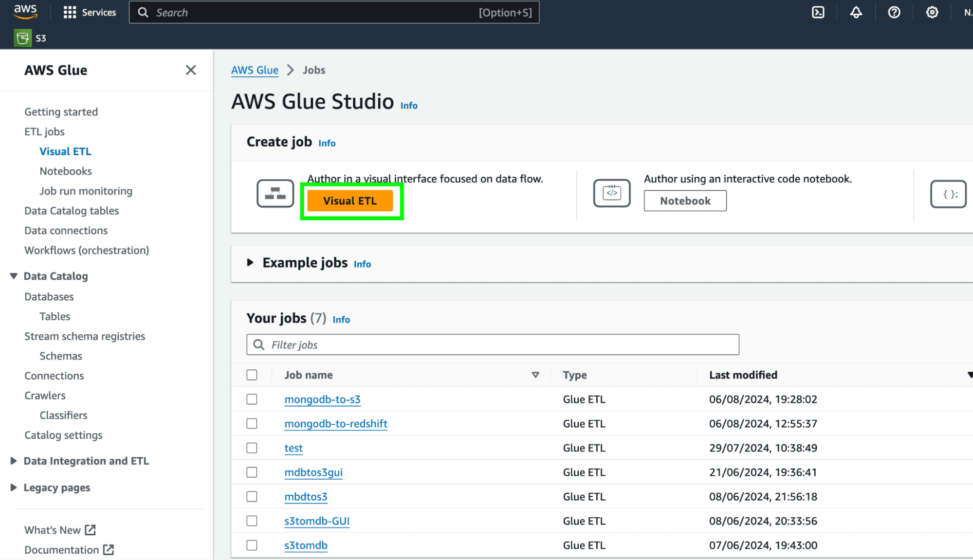This screenshot has width=973, height=560.
Task: Click the visual data flow diagram icon
Action: [x=275, y=194]
